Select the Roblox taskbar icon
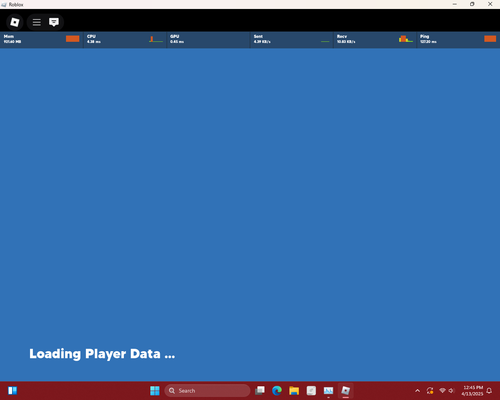500x400 pixels. point(346,390)
